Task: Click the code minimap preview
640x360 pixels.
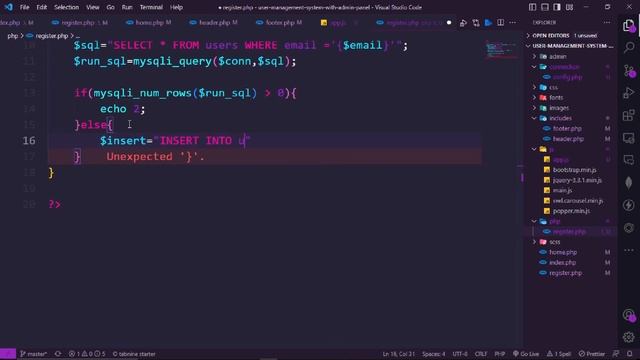Action: [501, 50]
